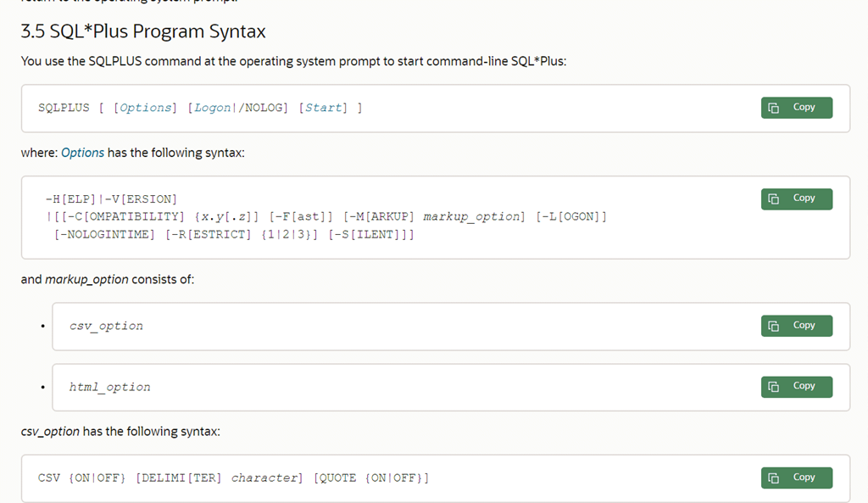Viewport: 868px width, 503px height.
Task: Copy the SQLPLUS command syntax code block
Action: tap(796, 108)
